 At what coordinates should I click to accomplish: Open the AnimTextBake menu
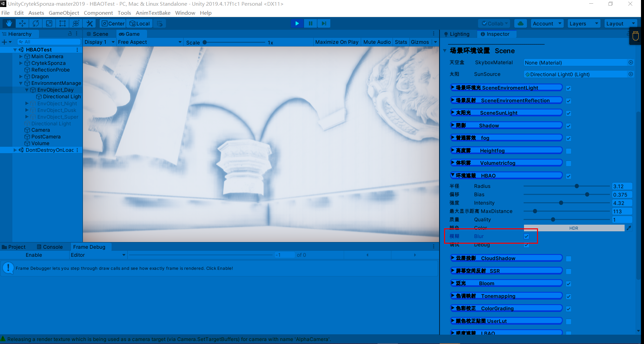(153, 13)
